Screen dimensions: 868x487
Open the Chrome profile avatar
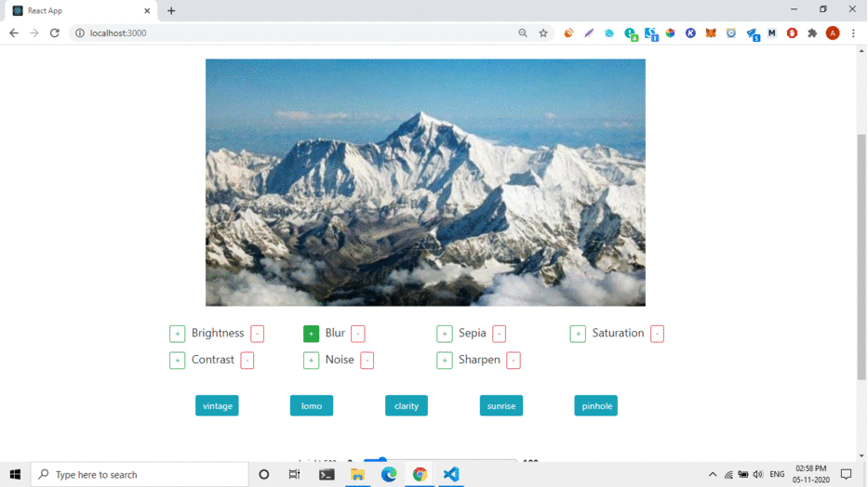pyautogui.click(x=833, y=33)
